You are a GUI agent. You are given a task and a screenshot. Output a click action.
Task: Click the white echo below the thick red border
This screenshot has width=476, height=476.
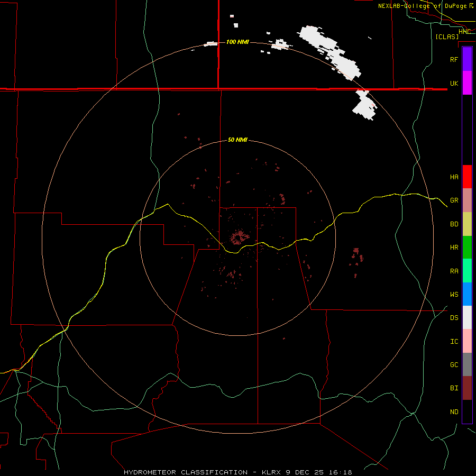coord(365,105)
